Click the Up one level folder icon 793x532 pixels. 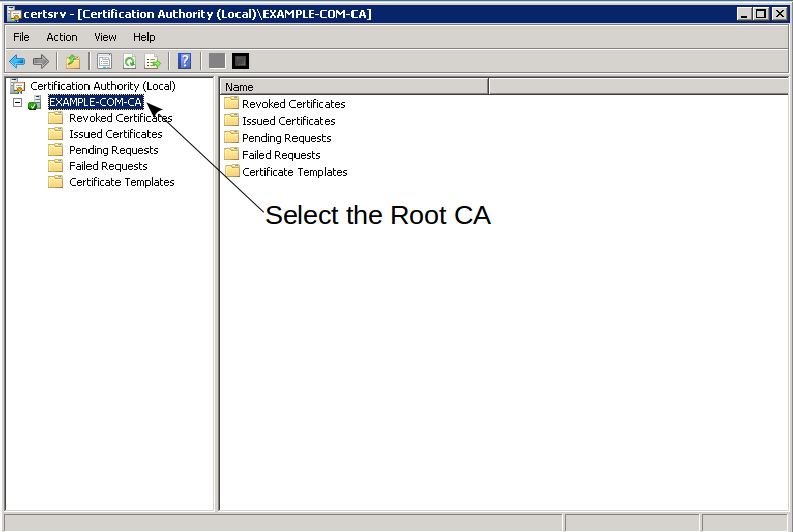(73, 61)
